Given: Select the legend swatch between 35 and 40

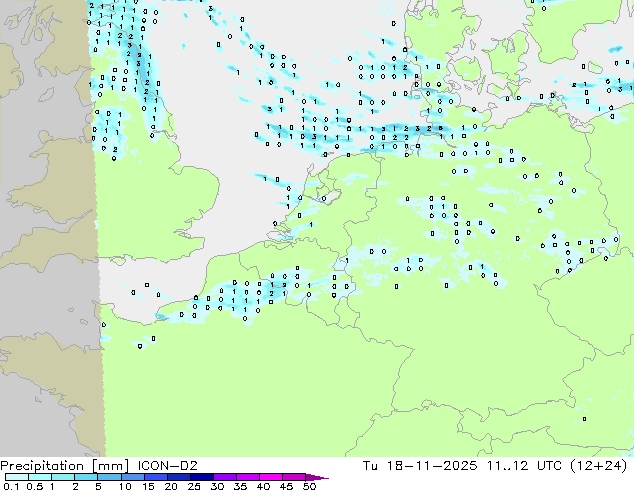Looking at the screenshot, I should [248, 477].
